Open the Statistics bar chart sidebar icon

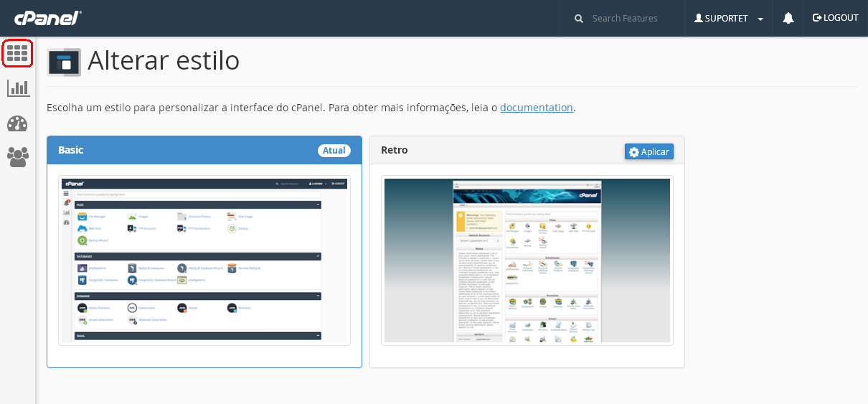(18, 88)
